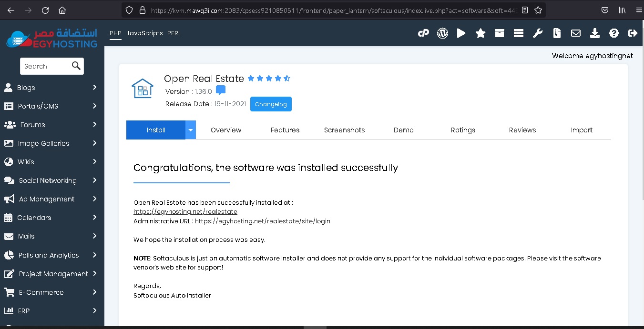
Task: Click the star ratings icon in toolbar
Action: point(480,33)
